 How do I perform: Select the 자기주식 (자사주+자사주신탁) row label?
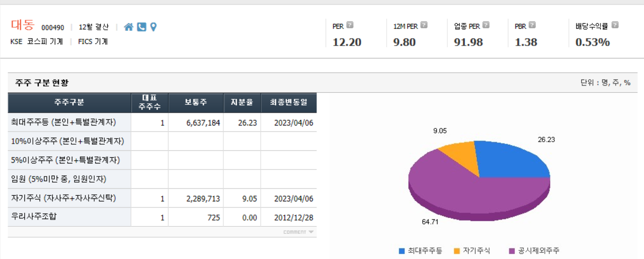coord(63,198)
